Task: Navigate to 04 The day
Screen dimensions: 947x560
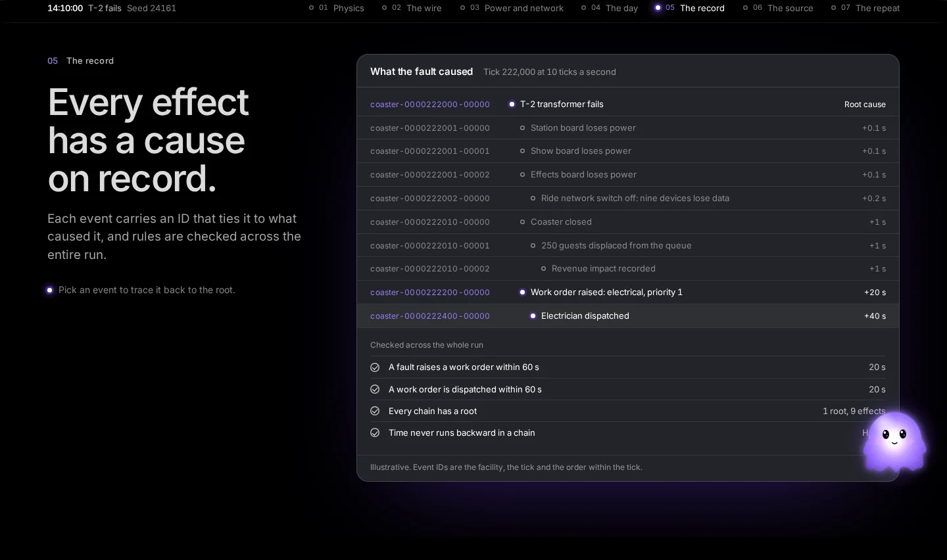Action: click(610, 8)
